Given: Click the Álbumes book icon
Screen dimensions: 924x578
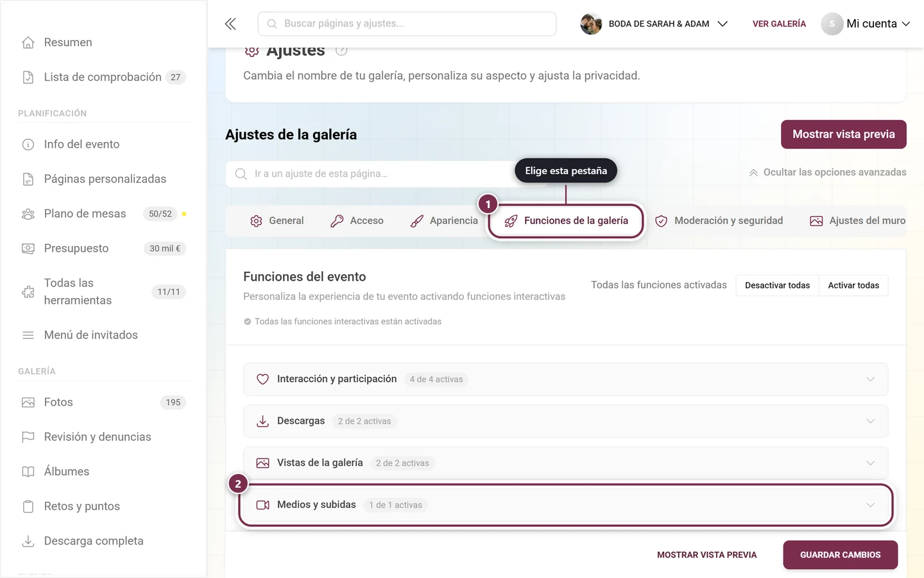Looking at the screenshot, I should coord(28,472).
